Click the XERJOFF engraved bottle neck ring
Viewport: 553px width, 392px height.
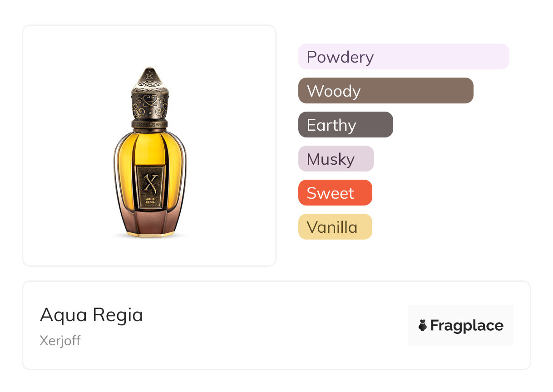click(x=149, y=122)
